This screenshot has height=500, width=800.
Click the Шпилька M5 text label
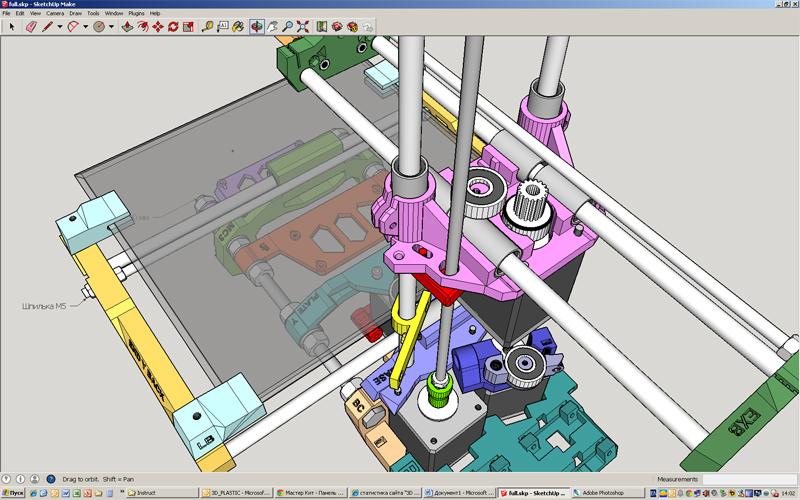point(44,306)
